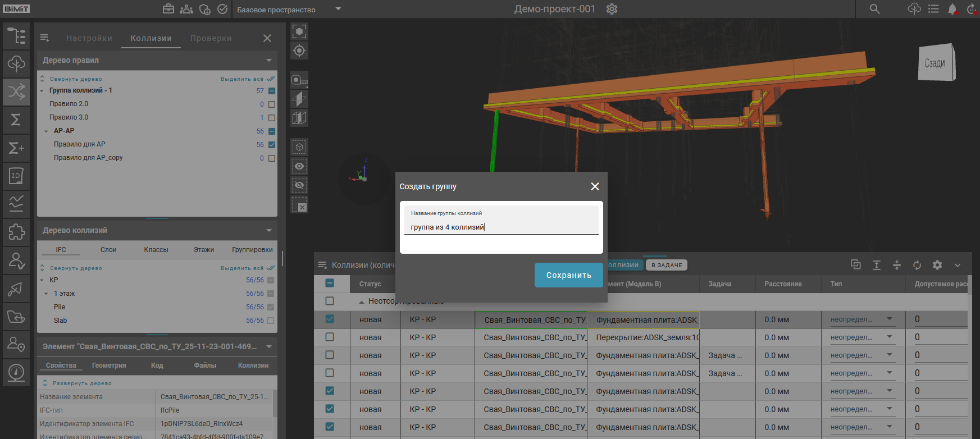Image resolution: width=980 pixels, height=439 pixels.
Task: Uncheck the Правило для АР checkbox
Action: 272,145
